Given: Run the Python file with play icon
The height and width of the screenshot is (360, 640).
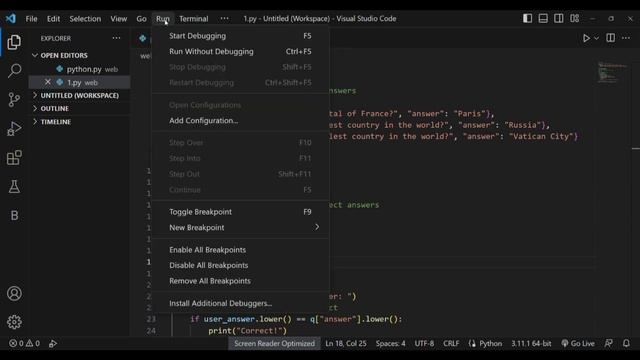Looking at the screenshot, I should 586,38.
